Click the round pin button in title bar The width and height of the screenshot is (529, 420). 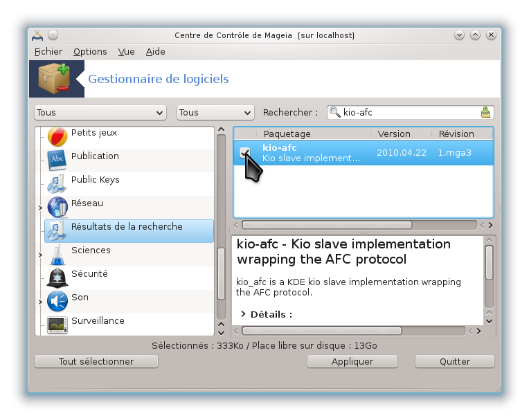tap(53, 35)
